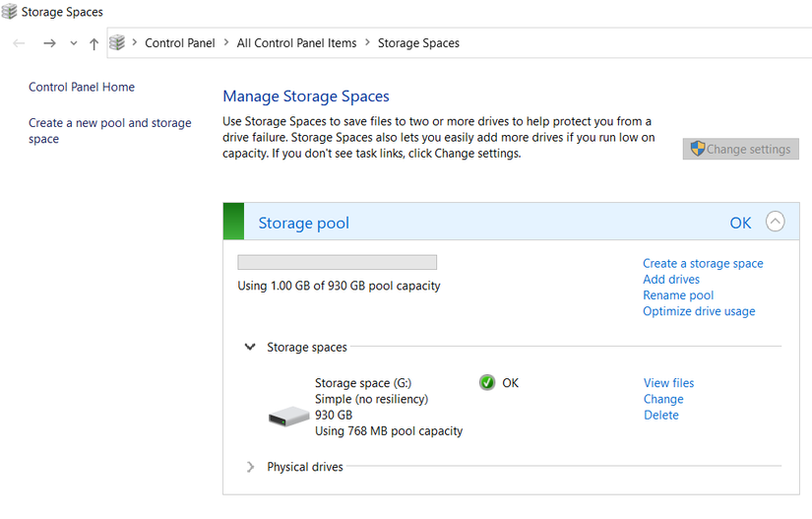Open the chevron after Control Panel breadcrumb
812x519 pixels.
pyautogui.click(x=226, y=42)
